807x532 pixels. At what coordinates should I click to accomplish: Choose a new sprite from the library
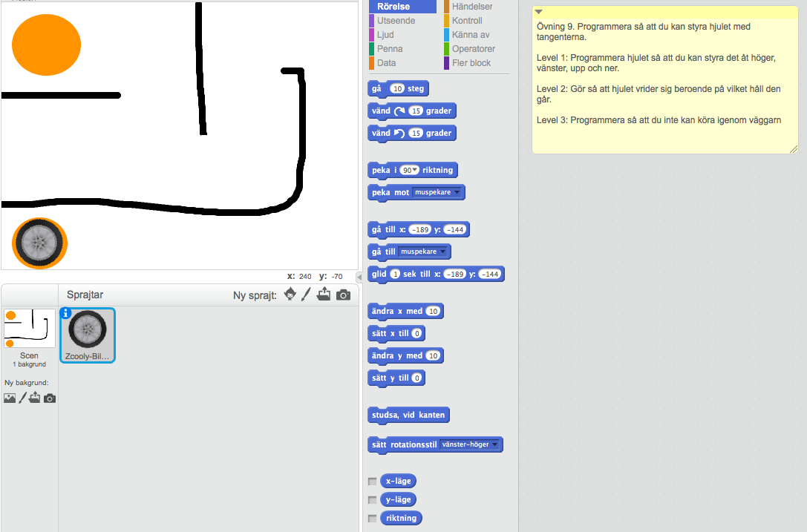point(290,295)
